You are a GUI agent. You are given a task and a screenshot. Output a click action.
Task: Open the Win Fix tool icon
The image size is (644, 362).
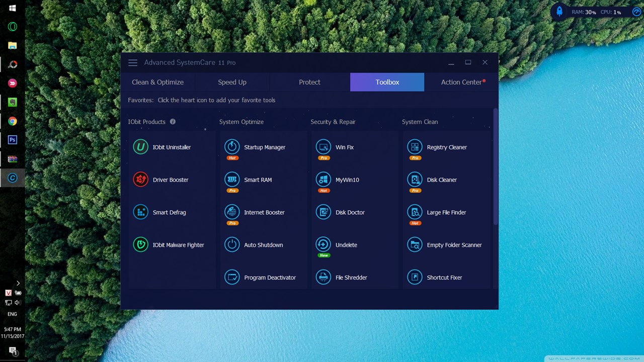(x=323, y=147)
